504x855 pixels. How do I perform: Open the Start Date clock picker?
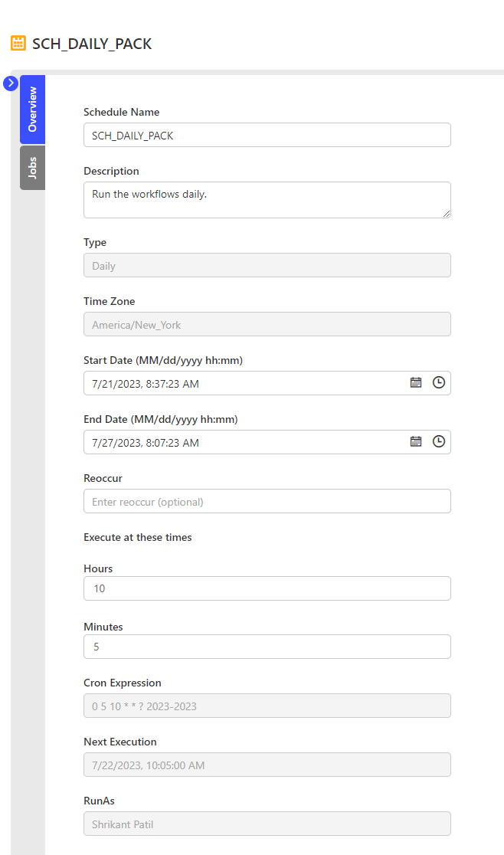coord(439,382)
